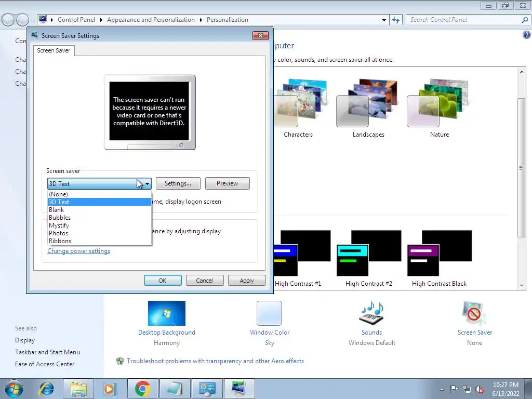The width and height of the screenshot is (532, 399).
Task: Expand the arrow after Control Panel breadcrumb
Action: 101,20
